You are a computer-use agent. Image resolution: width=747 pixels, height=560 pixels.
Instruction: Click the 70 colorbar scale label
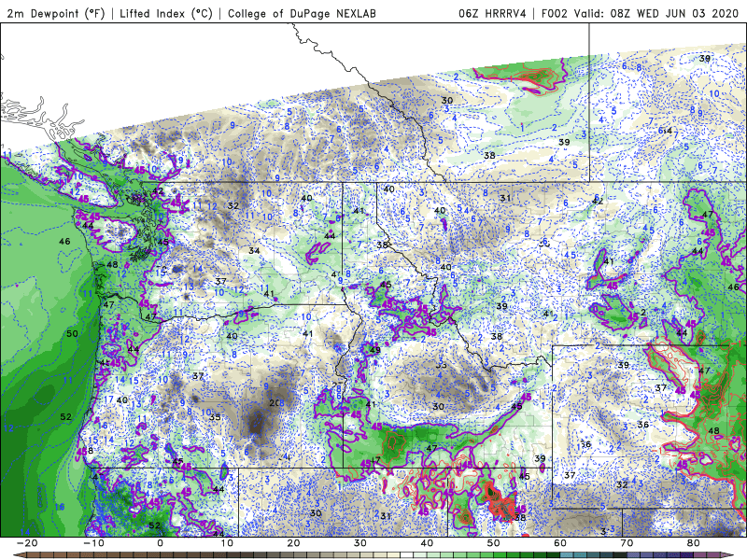[x=627, y=543]
